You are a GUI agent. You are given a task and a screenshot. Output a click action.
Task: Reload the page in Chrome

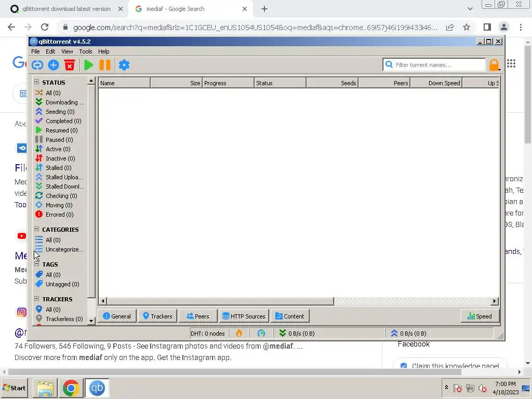tap(45, 27)
